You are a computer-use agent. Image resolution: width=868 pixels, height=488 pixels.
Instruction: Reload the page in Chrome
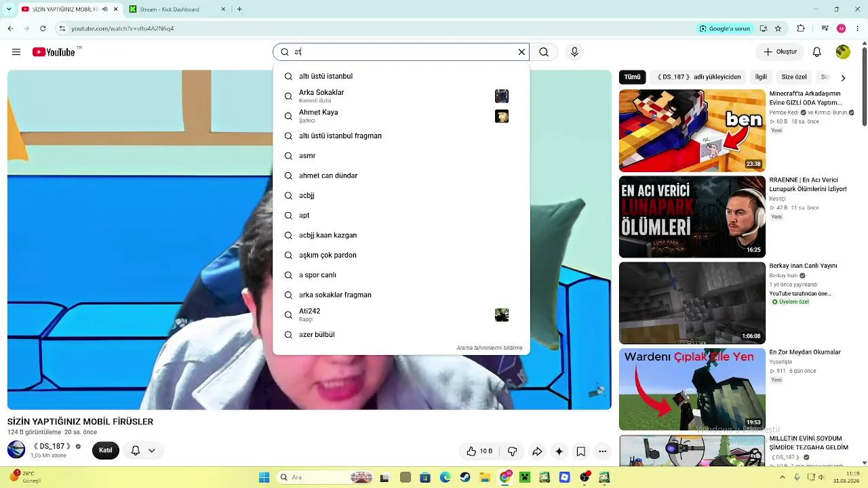pyautogui.click(x=43, y=28)
